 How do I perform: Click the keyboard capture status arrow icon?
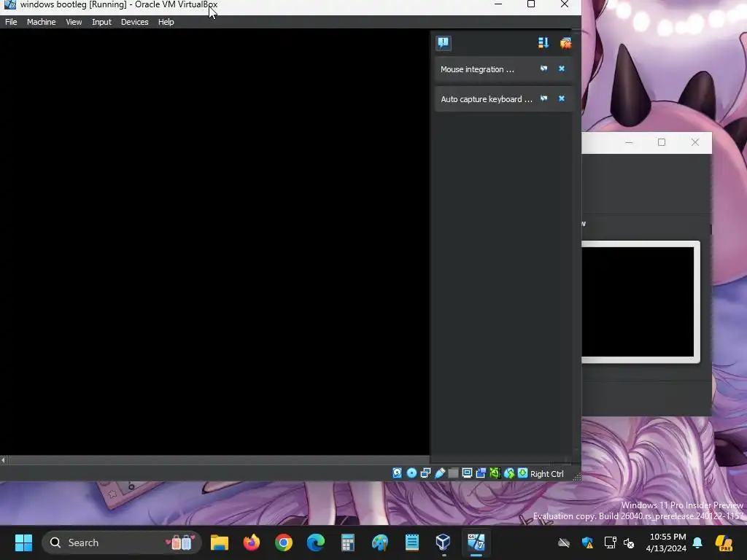522,472
